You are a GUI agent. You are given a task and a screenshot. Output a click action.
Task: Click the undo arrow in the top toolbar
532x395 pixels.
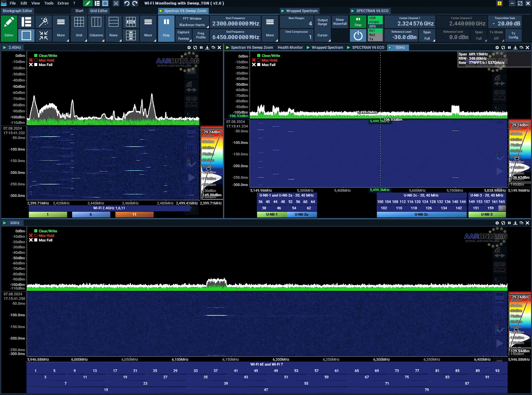[x=127, y=3]
